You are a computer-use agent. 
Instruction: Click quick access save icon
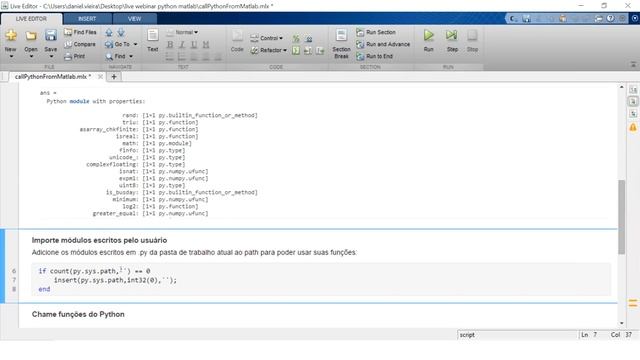(527, 18)
